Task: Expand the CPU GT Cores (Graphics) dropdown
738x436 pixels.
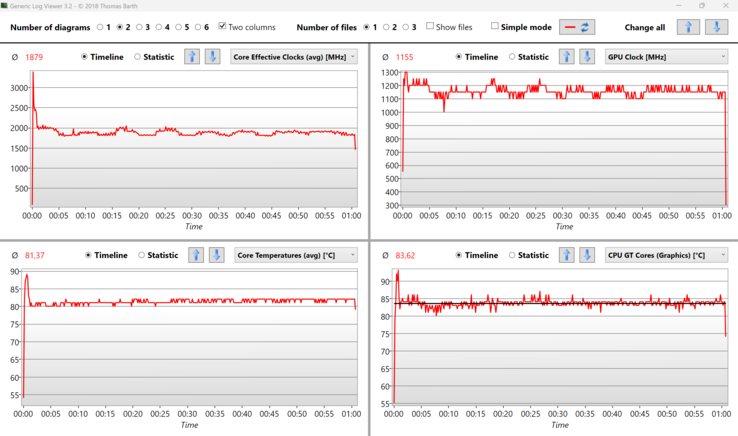Action: click(666, 255)
